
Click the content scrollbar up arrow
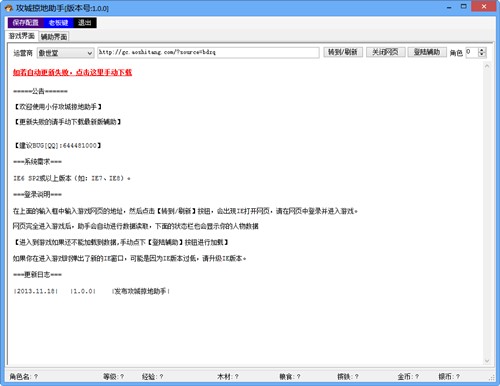tap(487, 66)
